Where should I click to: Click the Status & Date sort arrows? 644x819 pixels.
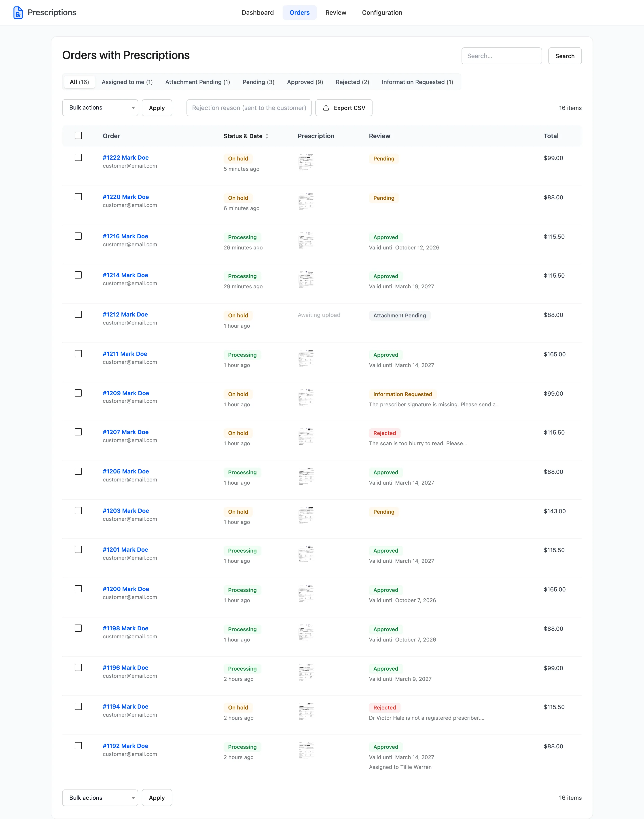267,136
